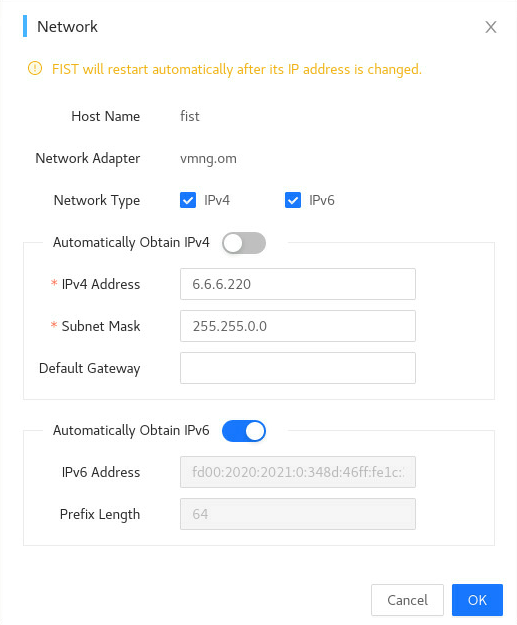Viewport: 517px width, 625px height.
Task: Click the IPv4 label beside its checkbox
Action: (217, 200)
